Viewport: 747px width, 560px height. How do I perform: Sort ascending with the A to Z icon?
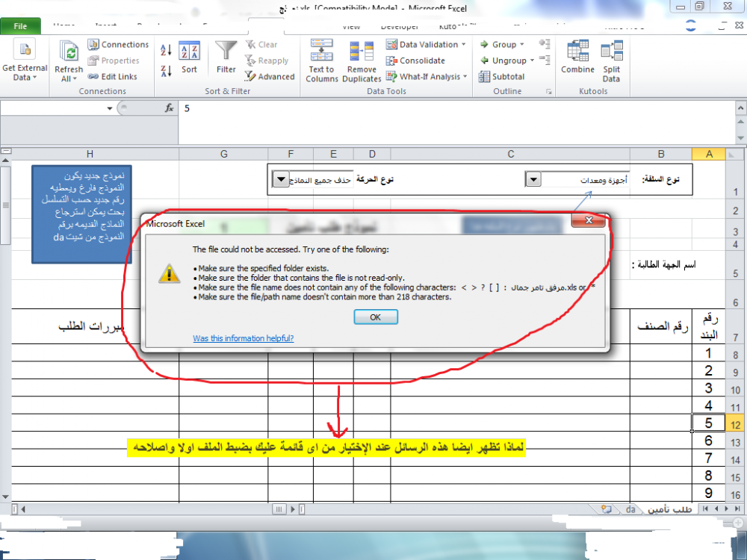coord(166,49)
